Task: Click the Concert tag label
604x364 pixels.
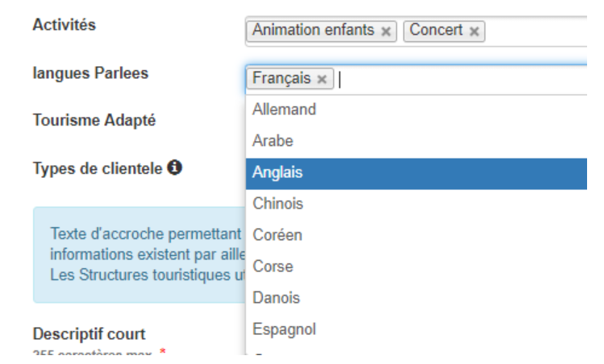Action: coord(436,31)
